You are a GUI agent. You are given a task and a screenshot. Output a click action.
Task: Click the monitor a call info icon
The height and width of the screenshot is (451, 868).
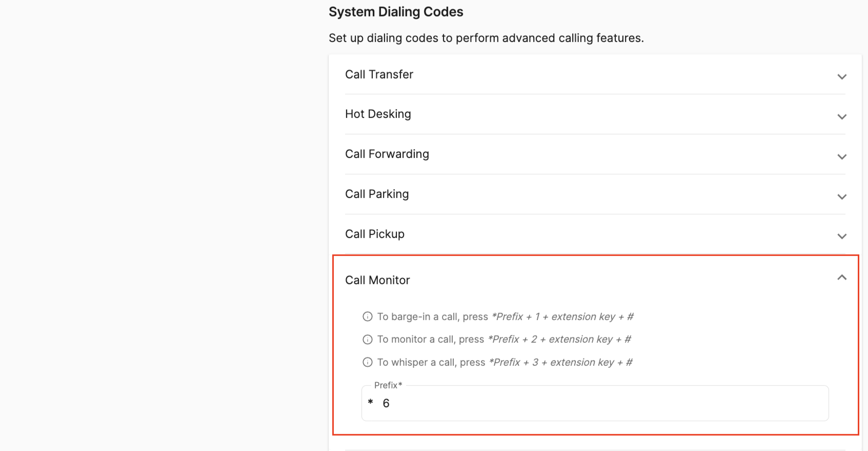[x=368, y=340]
